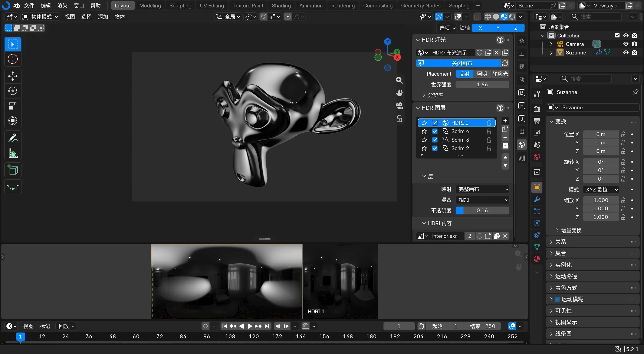Screen dimensions: 644x354
Task: Switch to the Shading workspace tab
Action: coord(281,6)
